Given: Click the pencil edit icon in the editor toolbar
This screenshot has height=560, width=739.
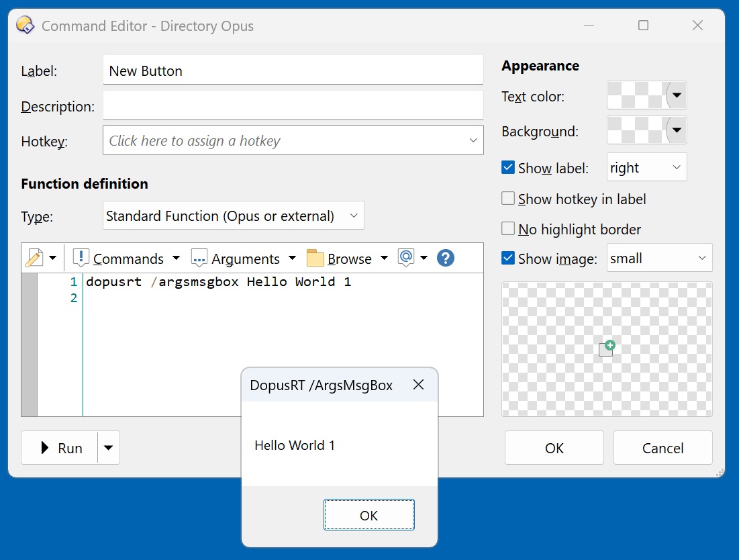Looking at the screenshot, I should [34, 258].
